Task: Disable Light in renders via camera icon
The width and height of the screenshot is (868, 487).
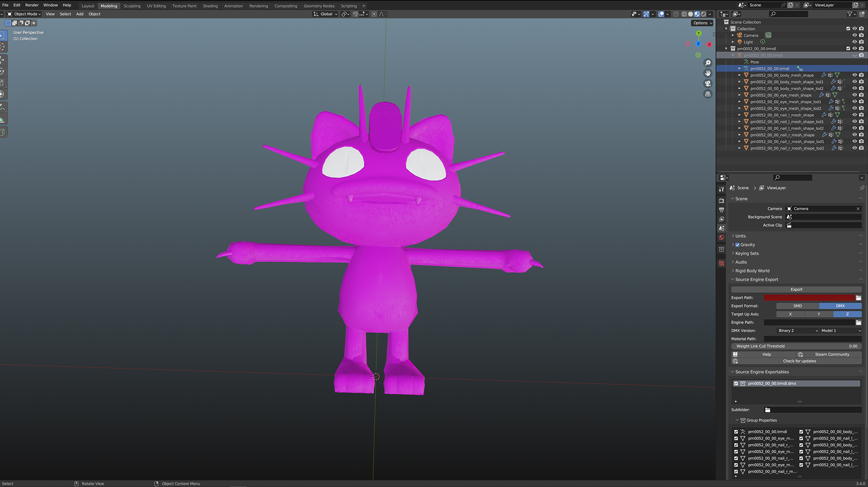Action: [x=861, y=42]
